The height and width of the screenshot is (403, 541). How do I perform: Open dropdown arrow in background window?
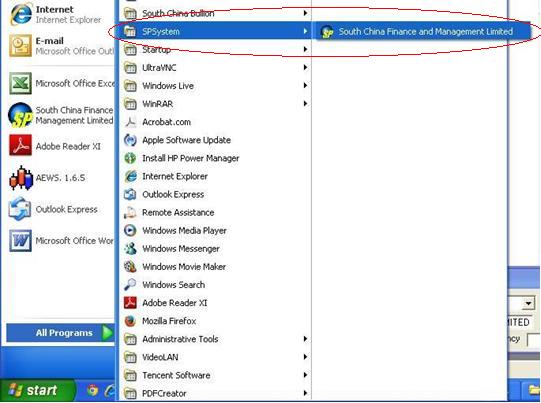click(x=528, y=304)
